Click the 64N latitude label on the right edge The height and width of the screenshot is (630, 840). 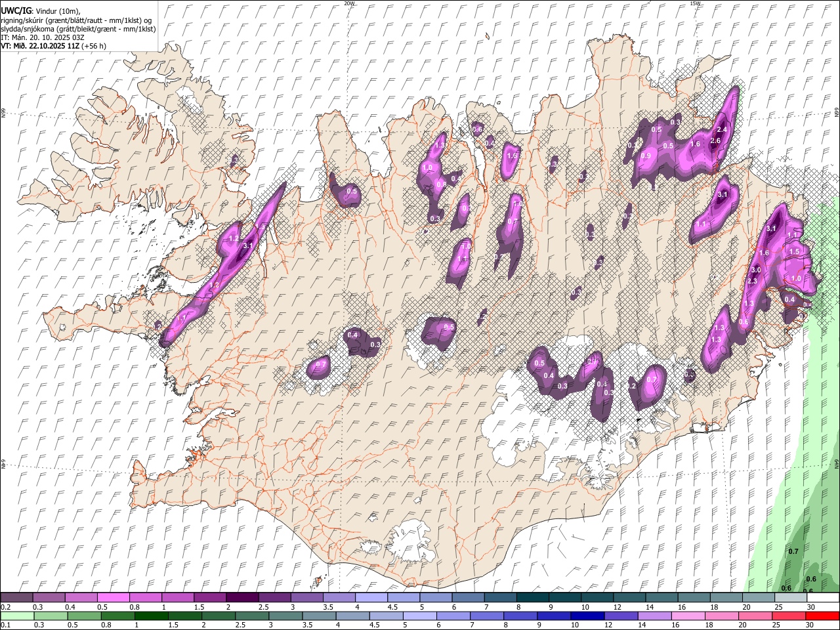tap(837, 463)
